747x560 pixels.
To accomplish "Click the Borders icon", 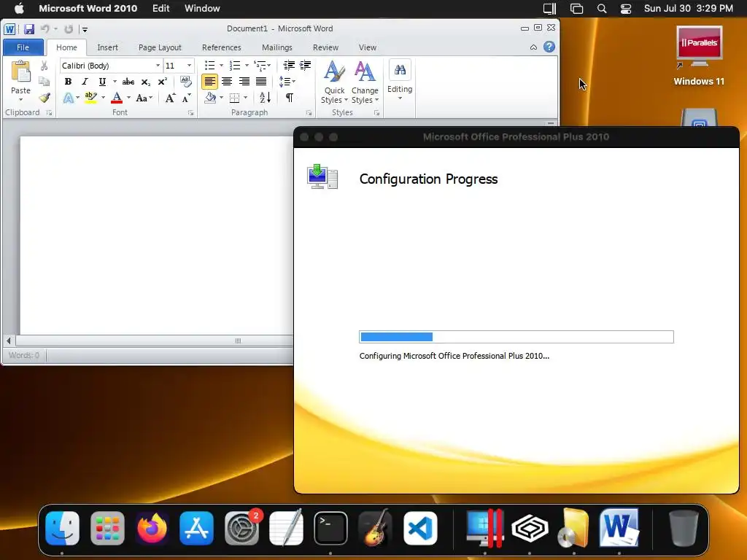I will [x=234, y=98].
